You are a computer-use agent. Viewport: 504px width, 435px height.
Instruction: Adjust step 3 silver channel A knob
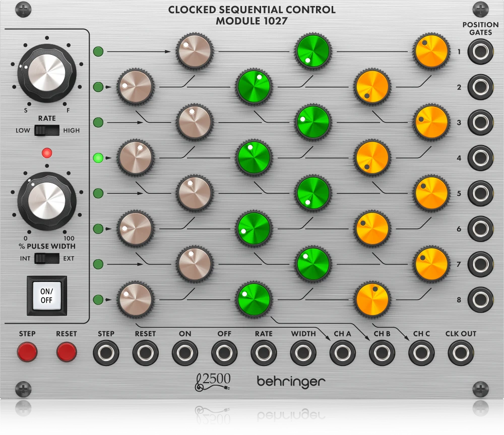tap(195, 122)
